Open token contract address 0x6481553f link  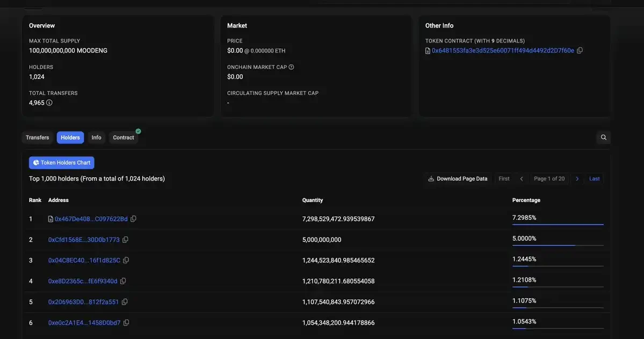point(503,51)
